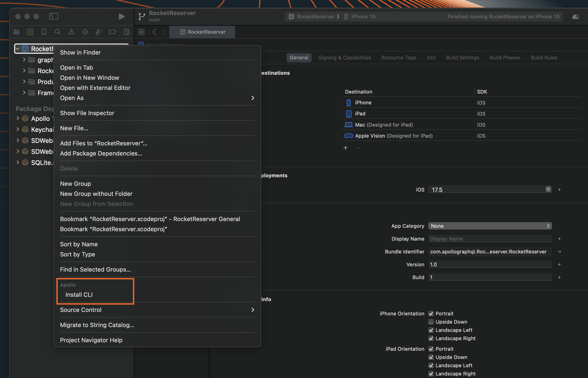Open the App Category dropdown
The image size is (588, 378).
[490, 226]
